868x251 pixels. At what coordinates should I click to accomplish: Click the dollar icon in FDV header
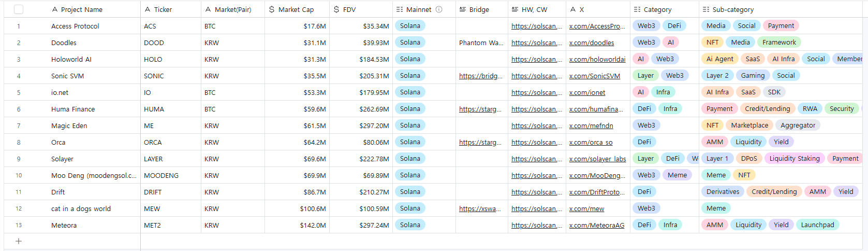[x=336, y=9]
